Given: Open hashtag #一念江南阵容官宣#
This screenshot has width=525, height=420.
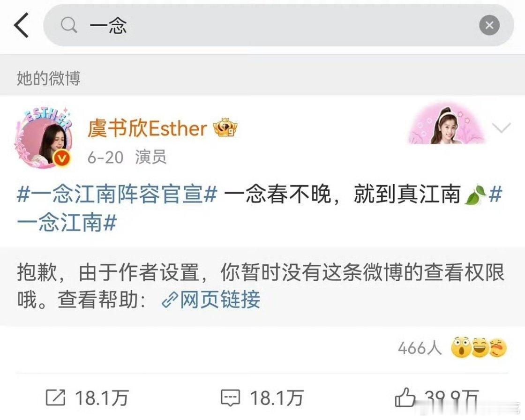Looking at the screenshot, I should [117, 194].
